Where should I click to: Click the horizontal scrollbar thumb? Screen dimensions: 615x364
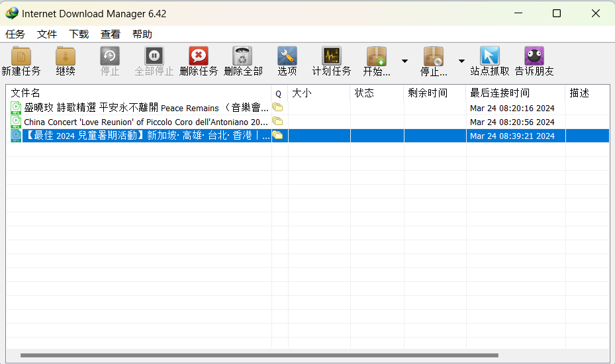coord(260,355)
